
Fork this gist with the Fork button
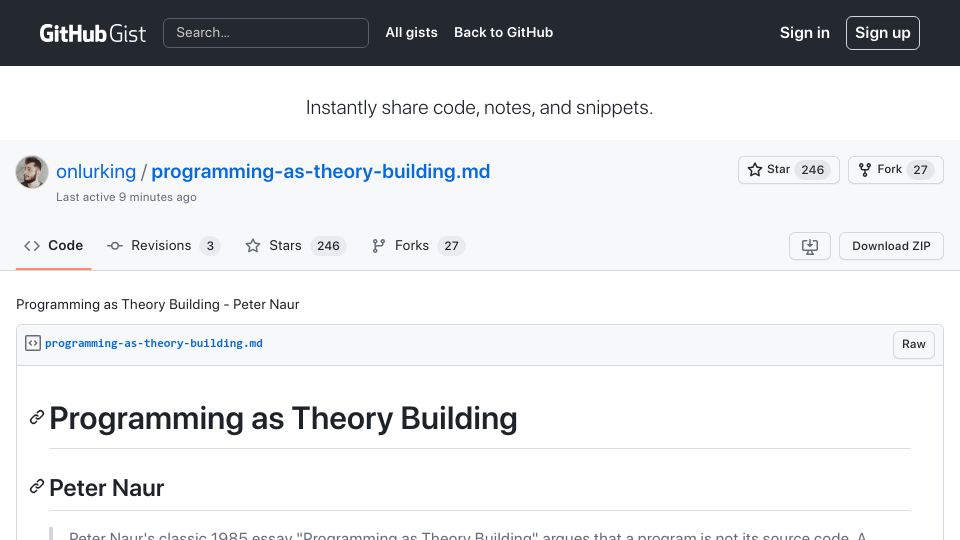point(895,170)
